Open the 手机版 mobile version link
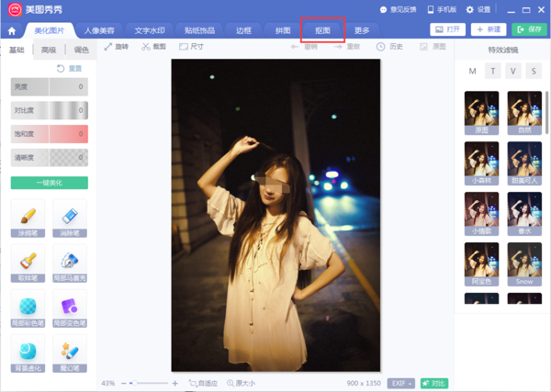Image resolution: width=551 pixels, height=392 pixels. (442, 10)
